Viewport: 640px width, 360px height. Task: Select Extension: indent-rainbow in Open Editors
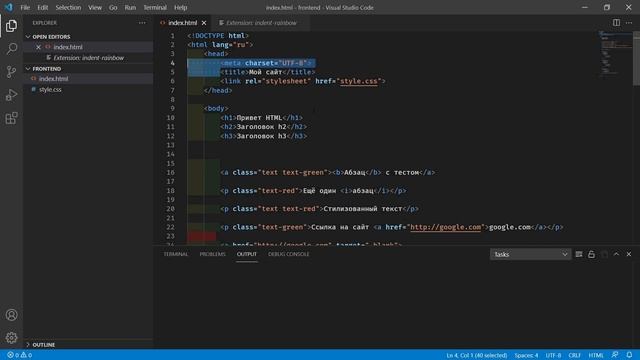click(88, 58)
